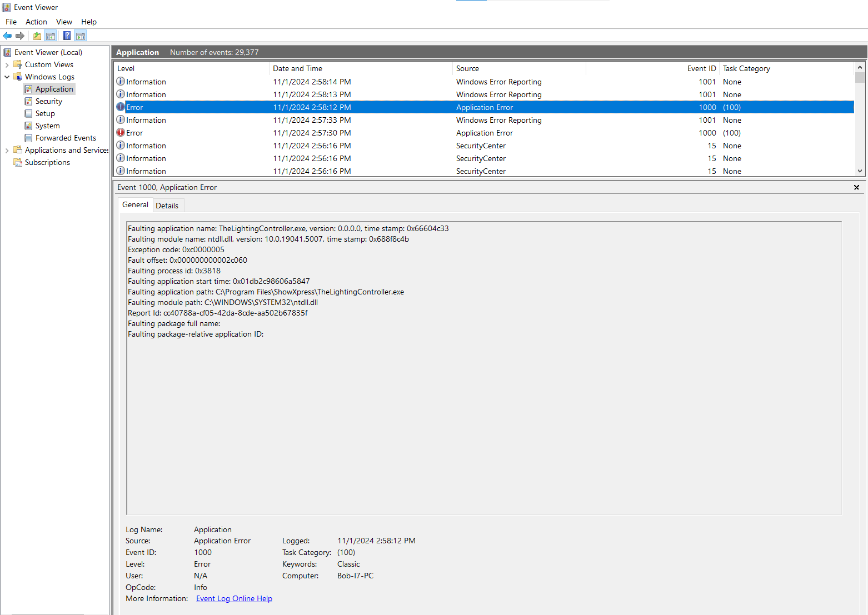Click the event list scroll down arrow
Viewport: 868px width, 615px height.
click(x=860, y=171)
